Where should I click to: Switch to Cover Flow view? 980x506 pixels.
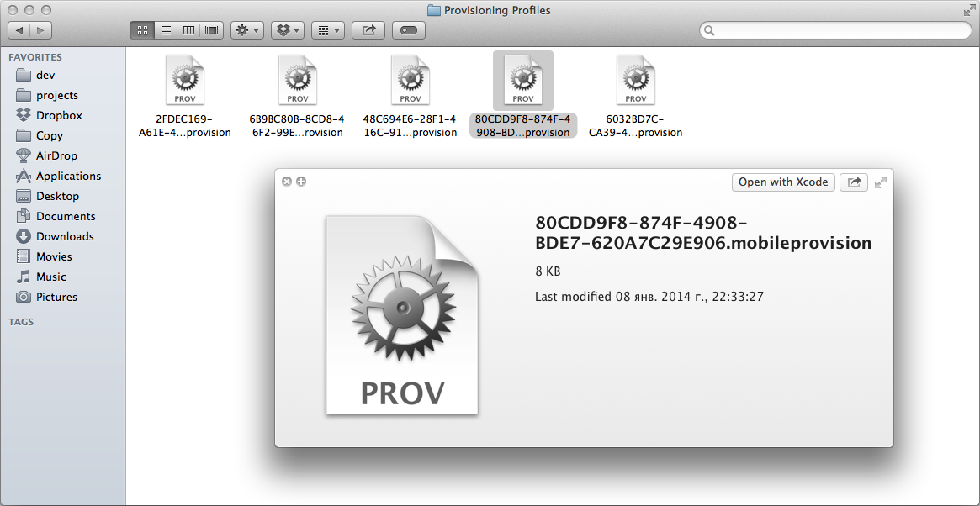(212, 30)
